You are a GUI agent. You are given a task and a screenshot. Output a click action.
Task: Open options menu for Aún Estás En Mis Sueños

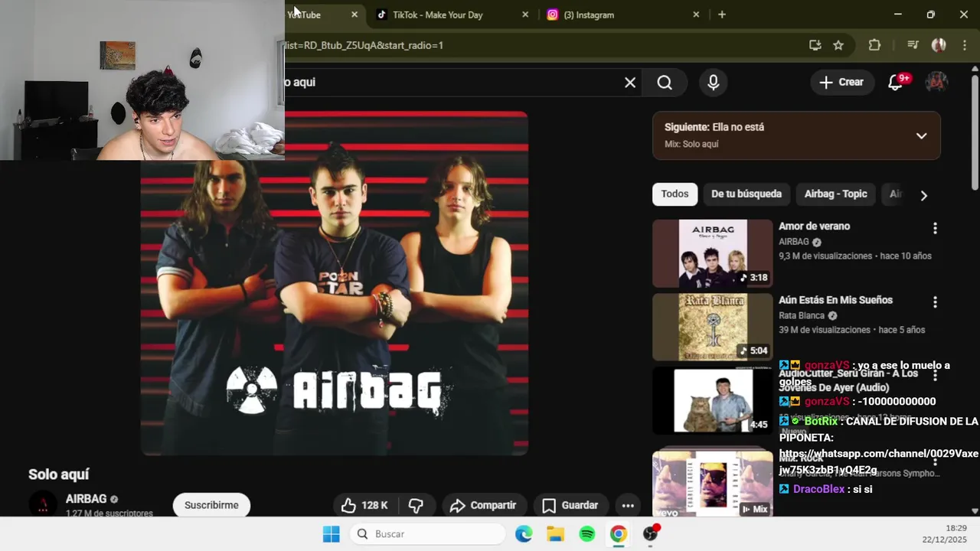(x=934, y=302)
